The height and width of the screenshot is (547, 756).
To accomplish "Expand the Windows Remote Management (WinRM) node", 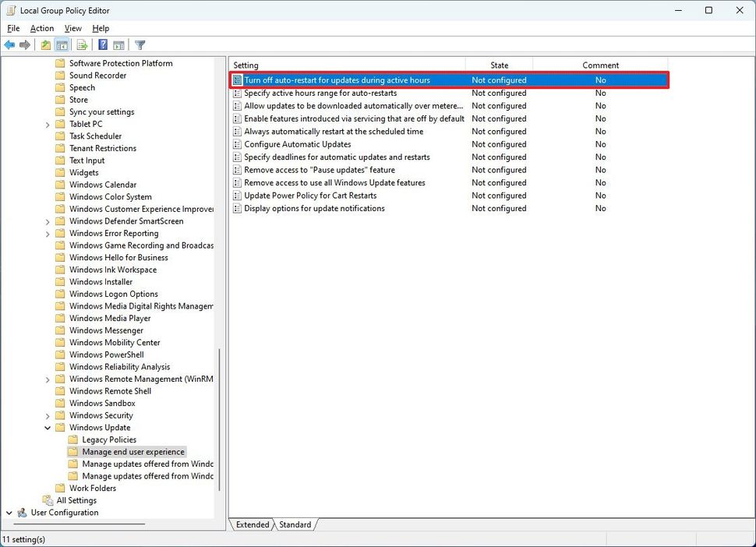I will [x=47, y=379].
